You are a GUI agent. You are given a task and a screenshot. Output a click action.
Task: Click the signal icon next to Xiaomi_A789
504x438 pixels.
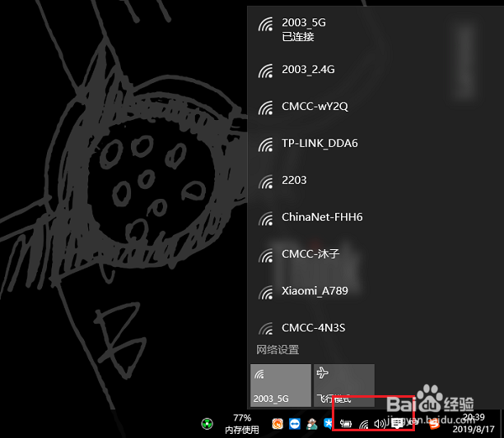(x=265, y=293)
